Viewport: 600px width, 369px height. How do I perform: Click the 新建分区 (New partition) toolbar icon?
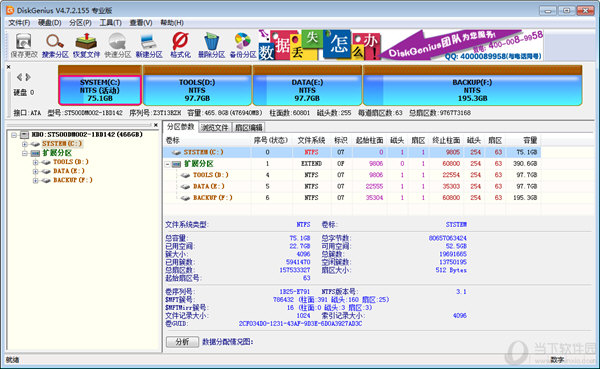149,46
